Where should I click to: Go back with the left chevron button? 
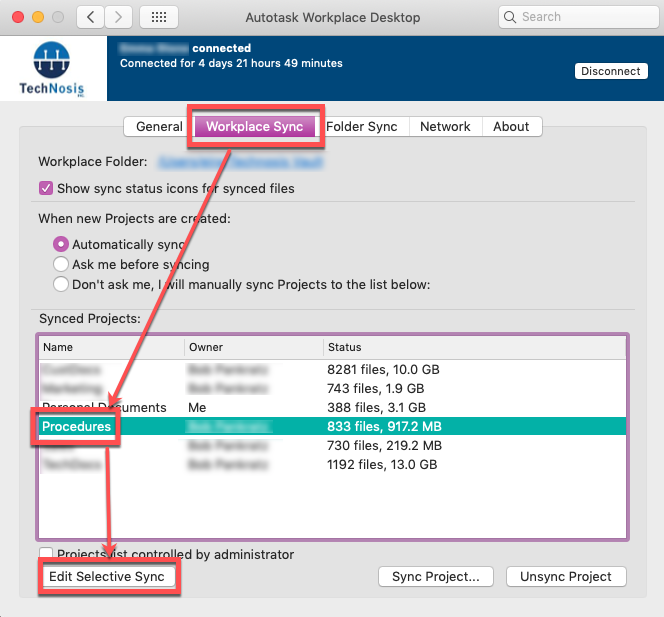tap(90, 17)
